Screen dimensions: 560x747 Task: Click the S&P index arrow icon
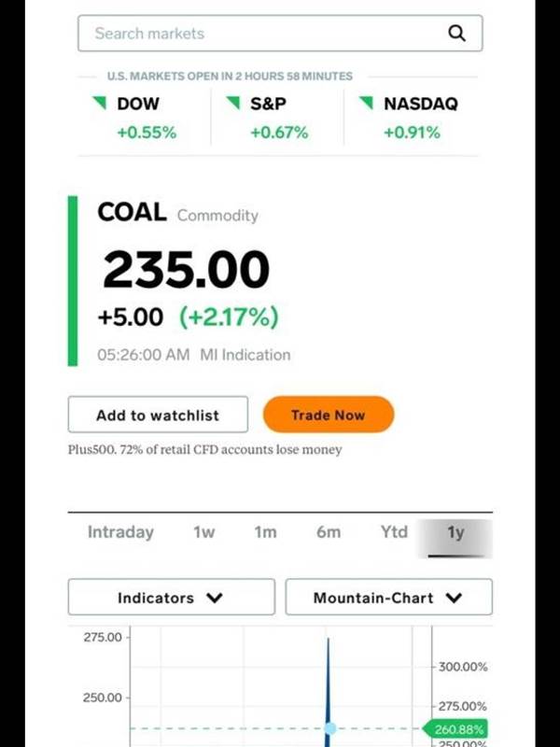(x=232, y=103)
